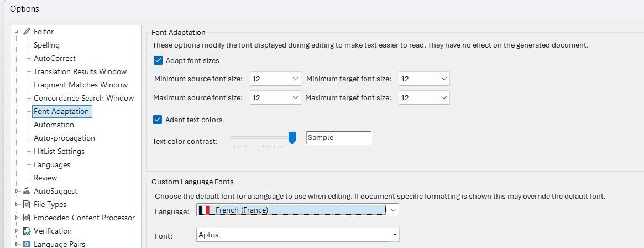Viewport: 644px width, 248px height.
Task: Click the French flag icon
Action: coord(204,210)
